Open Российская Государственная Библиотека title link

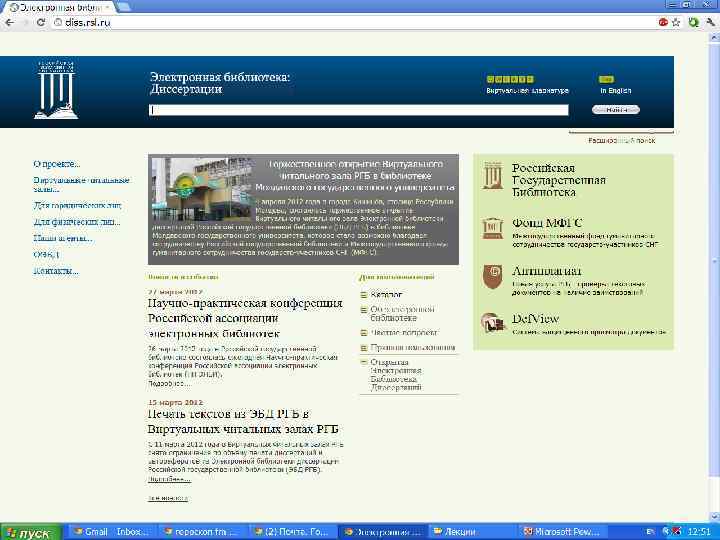(x=559, y=180)
